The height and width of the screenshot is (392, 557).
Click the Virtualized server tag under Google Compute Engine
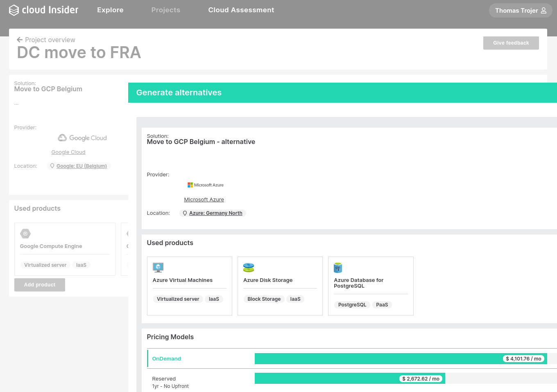click(x=45, y=265)
